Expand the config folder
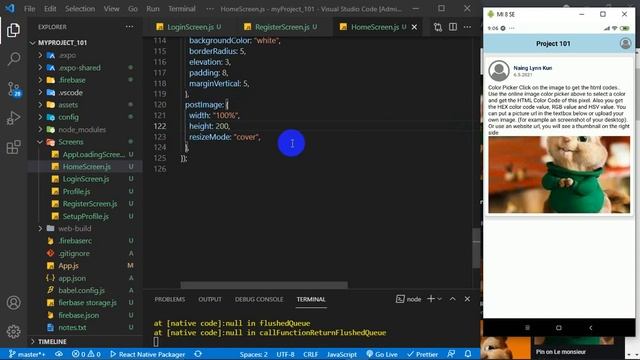640x360 pixels. [40, 117]
